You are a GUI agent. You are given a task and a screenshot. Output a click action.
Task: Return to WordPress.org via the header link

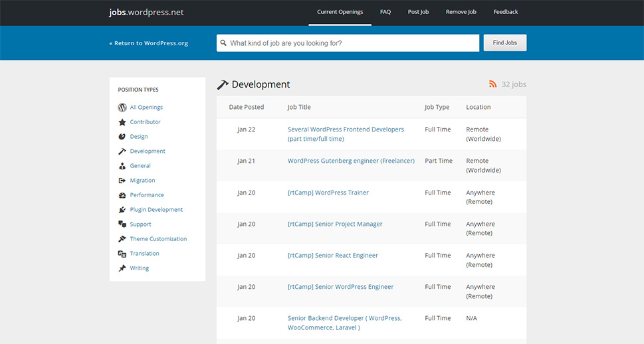149,43
